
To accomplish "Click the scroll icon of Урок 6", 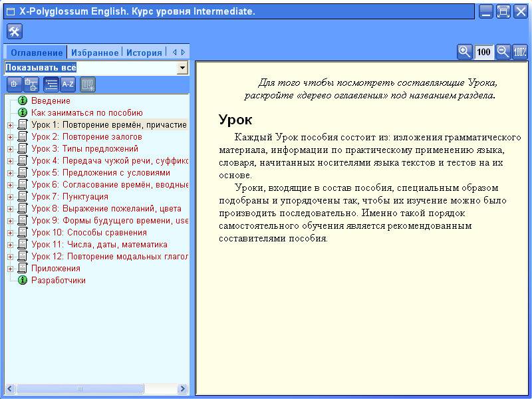I will click(x=23, y=184).
